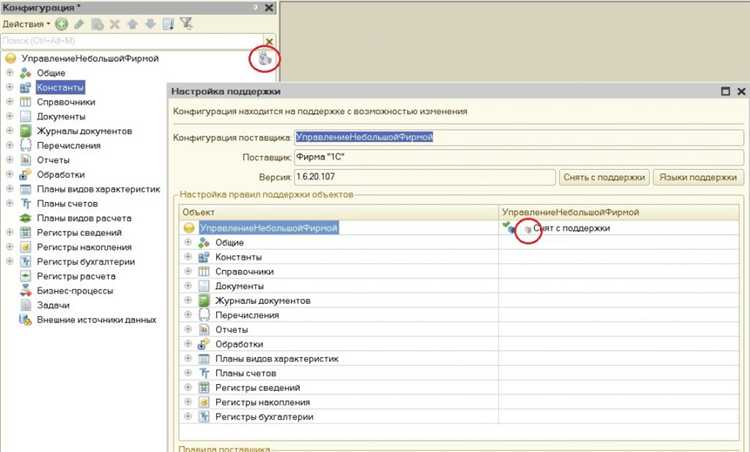Expand Общие in the support settings list
This screenshot has width=750, height=452.
tap(187, 242)
